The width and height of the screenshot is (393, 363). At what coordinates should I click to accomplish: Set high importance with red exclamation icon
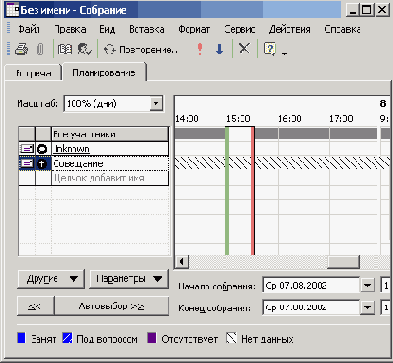[200, 49]
